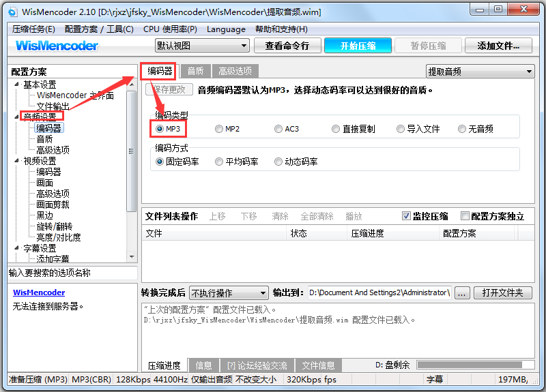Click the 添加文件... button
The height and width of the screenshot is (392, 546).
498,46
